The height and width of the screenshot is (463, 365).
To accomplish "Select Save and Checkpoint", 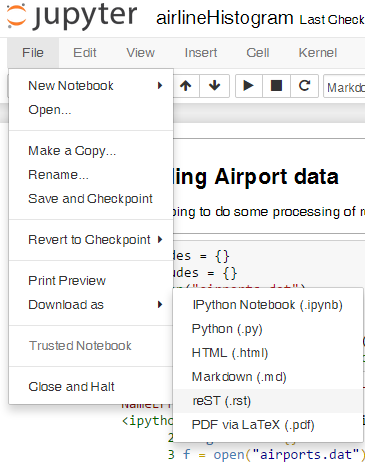I will pos(91,199).
